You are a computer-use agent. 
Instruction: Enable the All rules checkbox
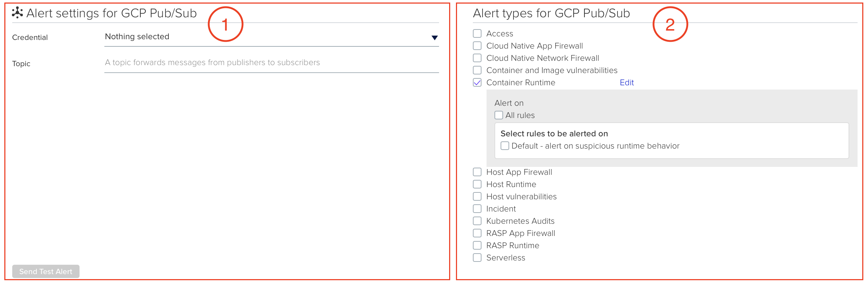[x=499, y=115]
